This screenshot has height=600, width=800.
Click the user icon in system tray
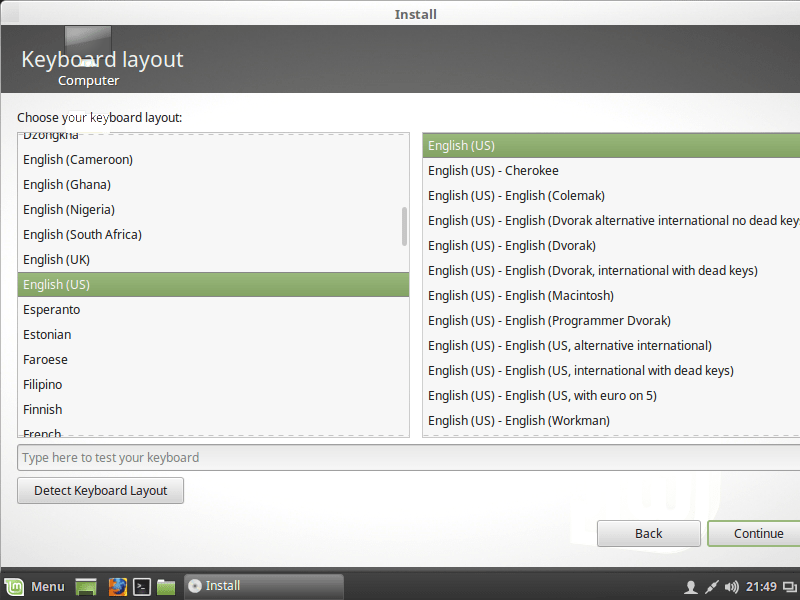point(690,587)
